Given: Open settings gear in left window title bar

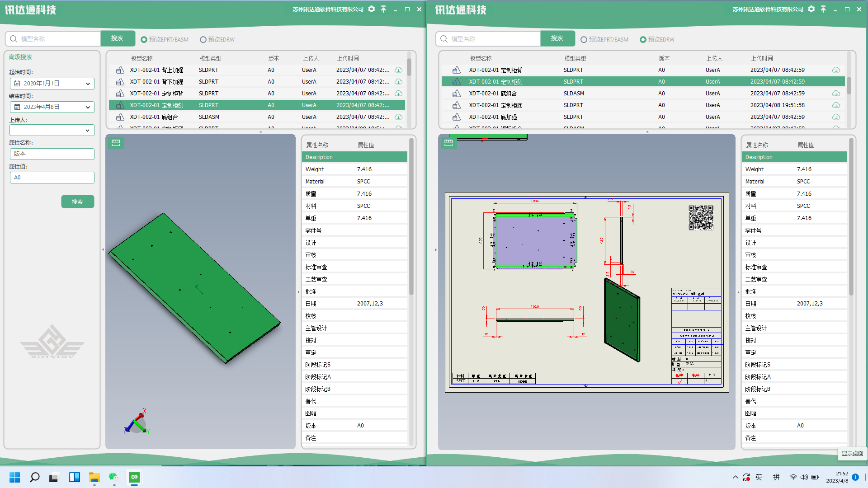Looking at the screenshot, I should click(x=371, y=9).
